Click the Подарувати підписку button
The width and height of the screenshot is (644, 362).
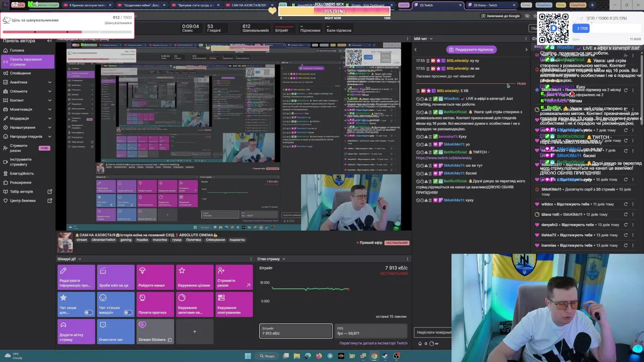(471, 49)
